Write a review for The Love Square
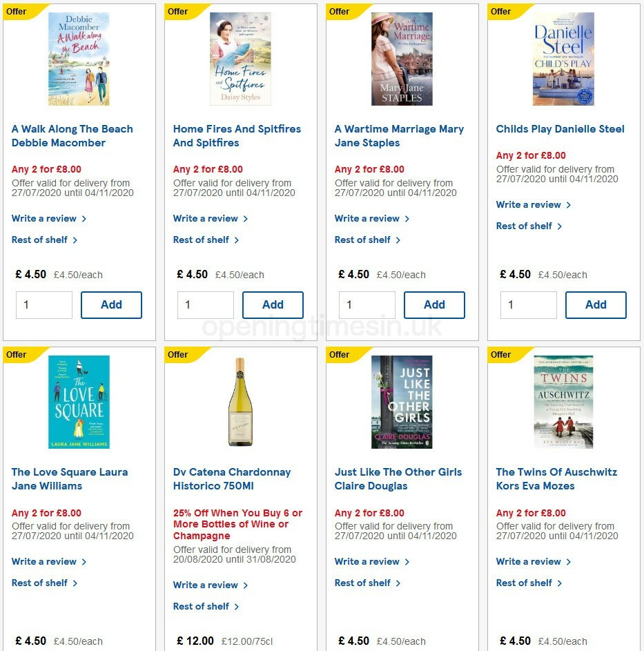Viewport: 644px width, 651px height. pyautogui.click(x=44, y=561)
